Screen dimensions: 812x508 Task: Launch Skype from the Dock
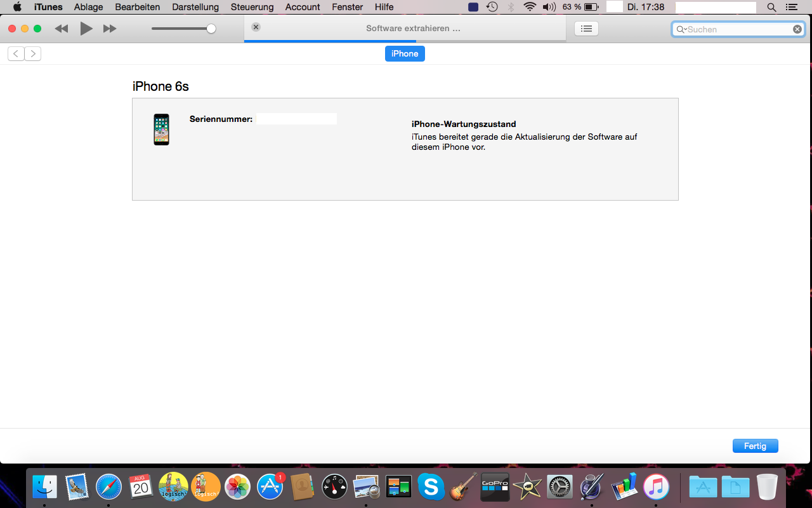(x=431, y=487)
